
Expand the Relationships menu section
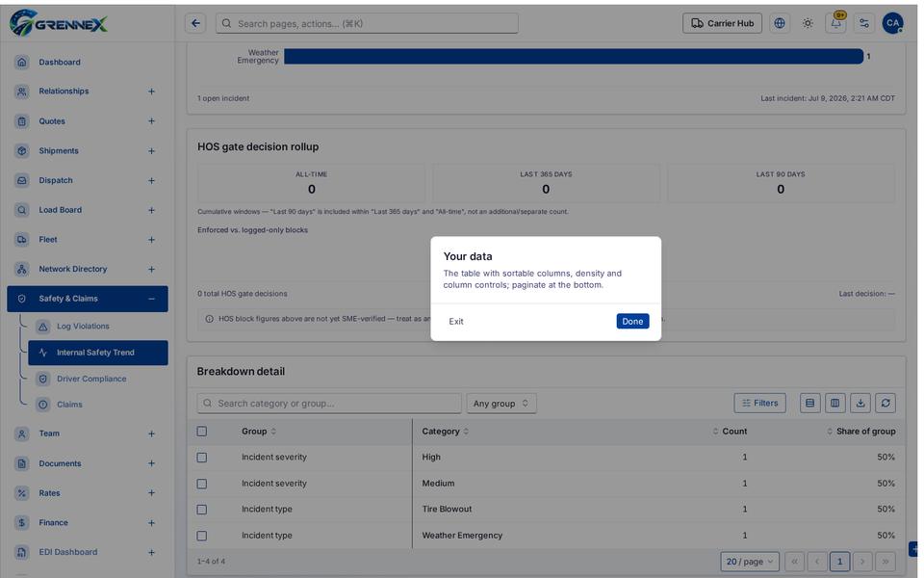click(x=151, y=92)
